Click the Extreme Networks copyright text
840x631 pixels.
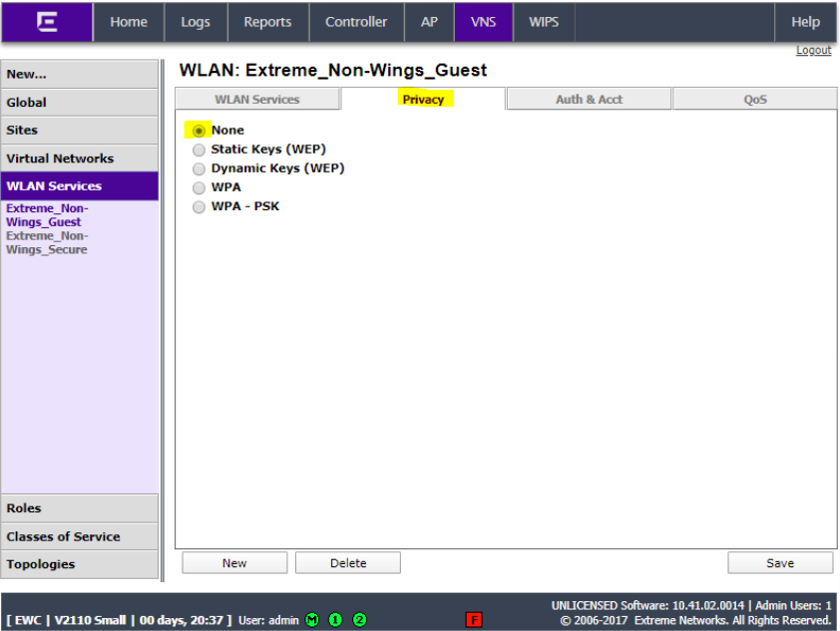[x=695, y=620]
